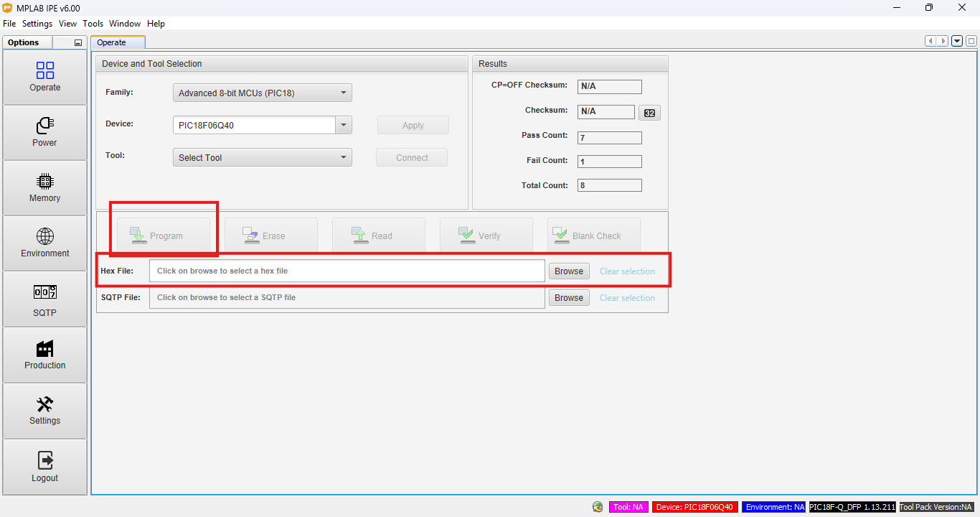The width and height of the screenshot is (980, 517).
Task: Open the SQTP options panel
Action: [44, 299]
